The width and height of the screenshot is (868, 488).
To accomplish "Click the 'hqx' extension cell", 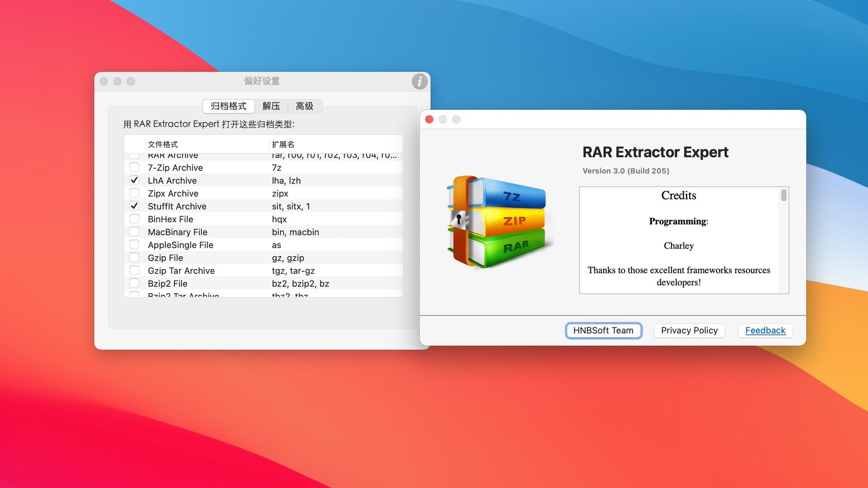I will [x=279, y=219].
